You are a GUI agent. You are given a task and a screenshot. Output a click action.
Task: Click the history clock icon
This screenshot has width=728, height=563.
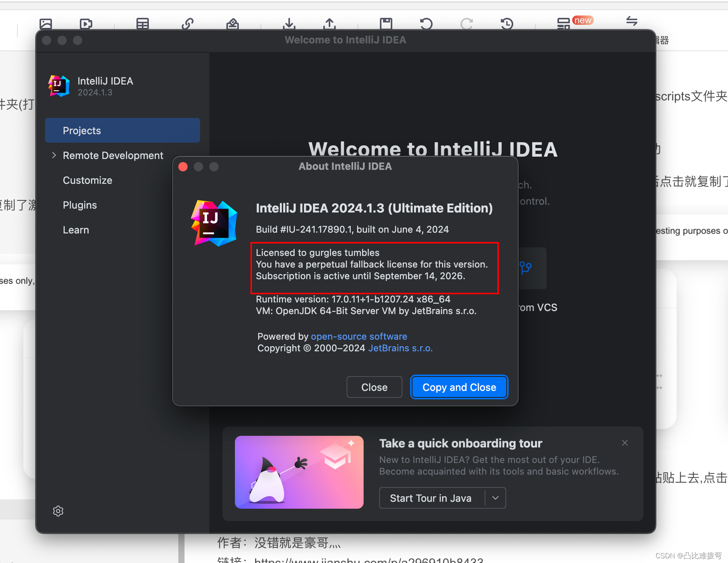pos(507,24)
